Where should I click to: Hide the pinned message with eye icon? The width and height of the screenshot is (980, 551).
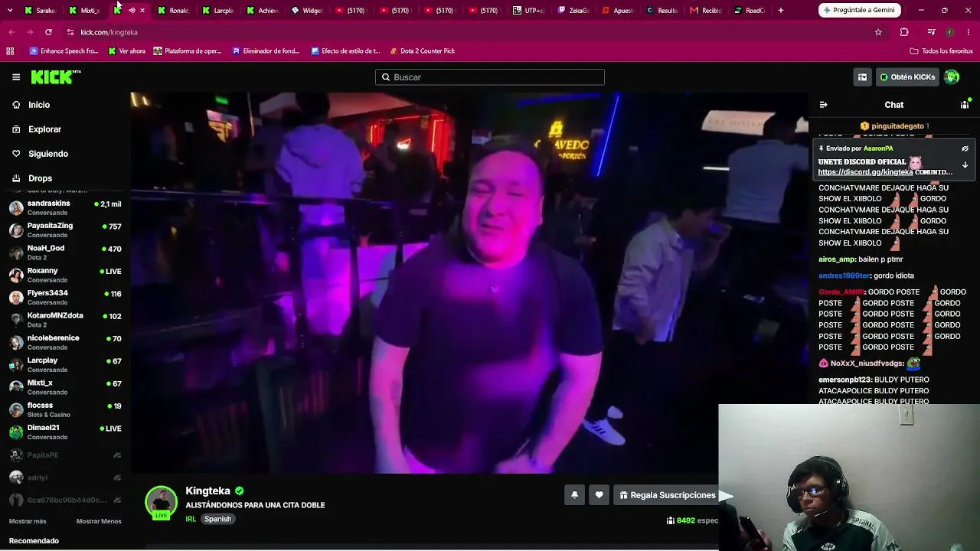(x=965, y=148)
